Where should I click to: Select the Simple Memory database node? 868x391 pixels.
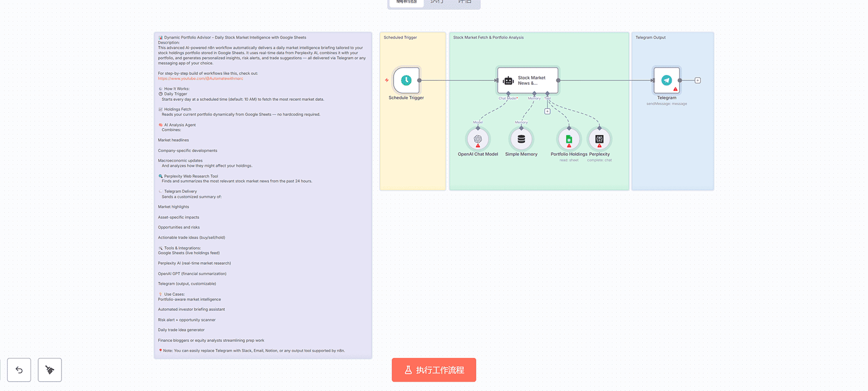pyautogui.click(x=521, y=139)
